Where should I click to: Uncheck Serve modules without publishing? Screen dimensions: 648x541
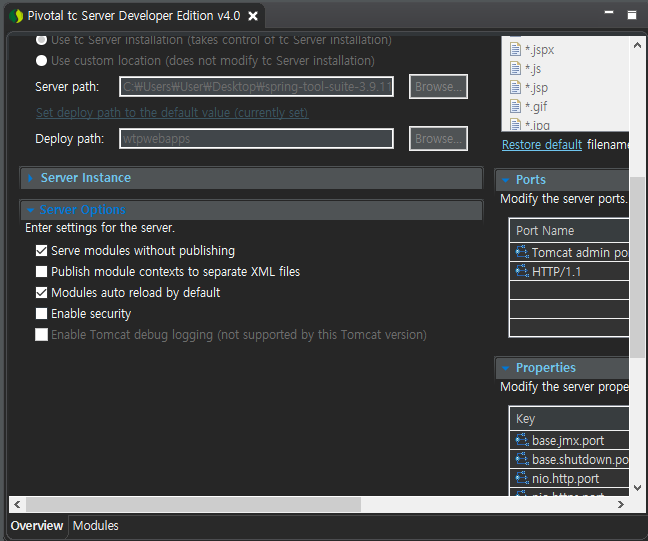(41, 251)
